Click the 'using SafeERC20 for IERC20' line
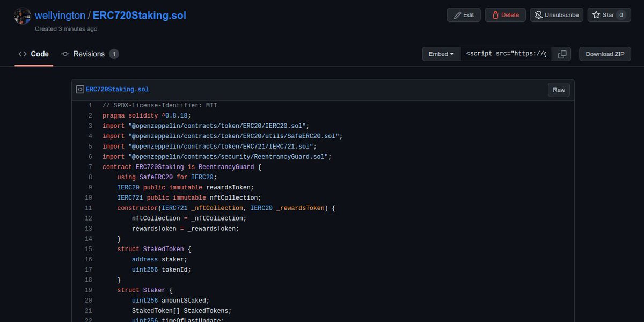Screen dimensions: 644x322 pyautogui.click(x=167, y=177)
